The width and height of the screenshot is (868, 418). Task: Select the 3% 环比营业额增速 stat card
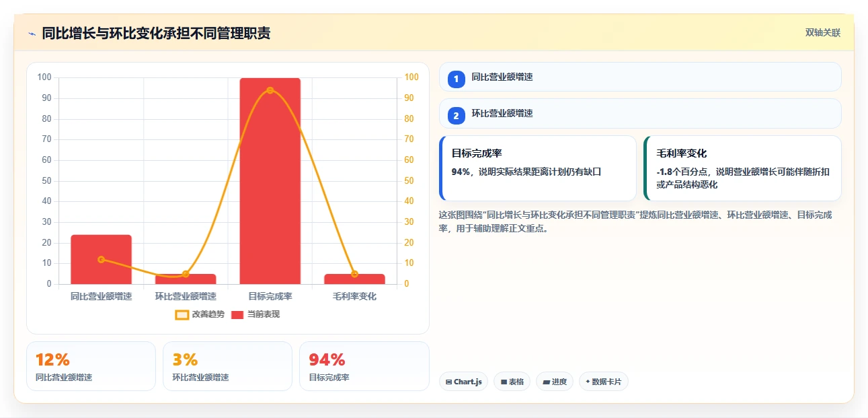(227, 366)
